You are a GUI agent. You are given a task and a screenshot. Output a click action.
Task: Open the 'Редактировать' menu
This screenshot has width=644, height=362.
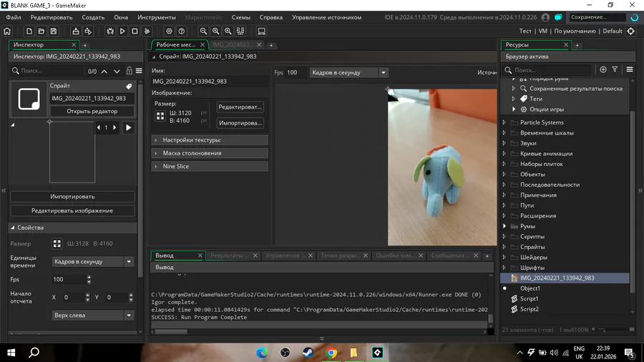52,17
